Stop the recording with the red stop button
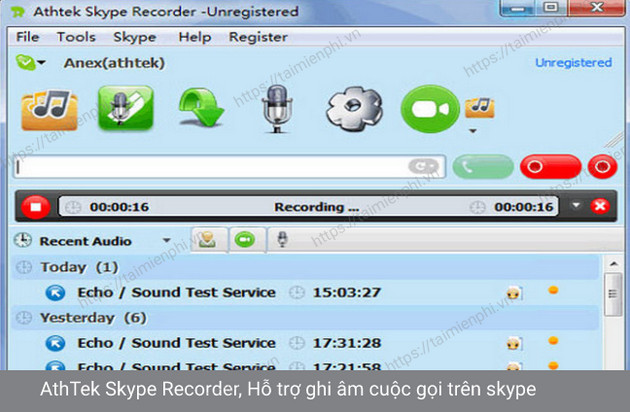Image resolution: width=630 pixels, height=412 pixels. pos(36,207)
